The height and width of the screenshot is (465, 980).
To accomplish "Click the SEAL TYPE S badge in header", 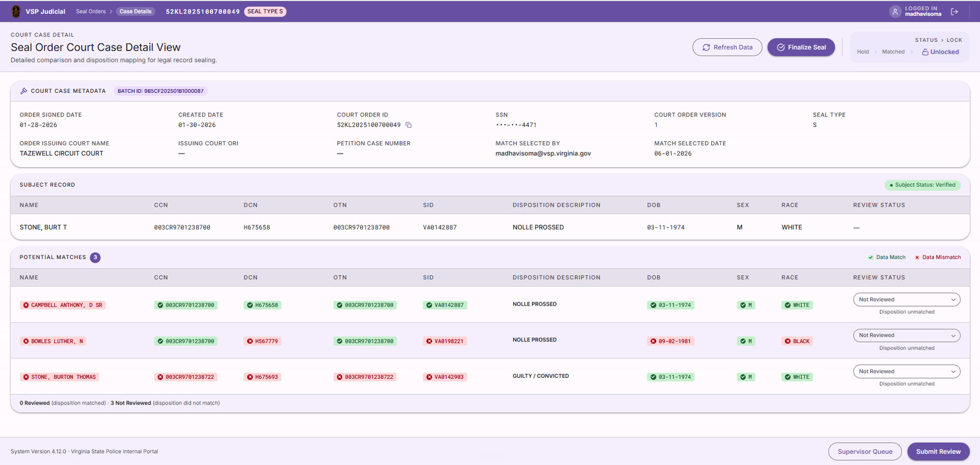I will pyautogui.click(x=265, y=11).
